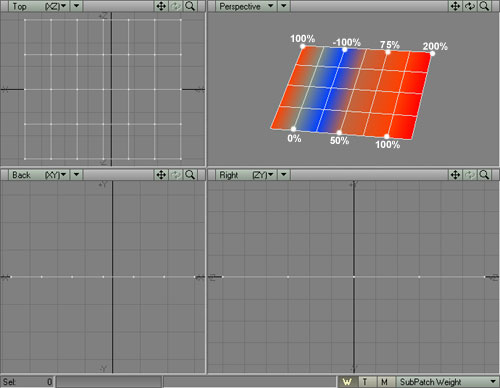Click the Sel count value 0
Image resolution: width=500 pixels, height=388 pixels.
[49, 382]
